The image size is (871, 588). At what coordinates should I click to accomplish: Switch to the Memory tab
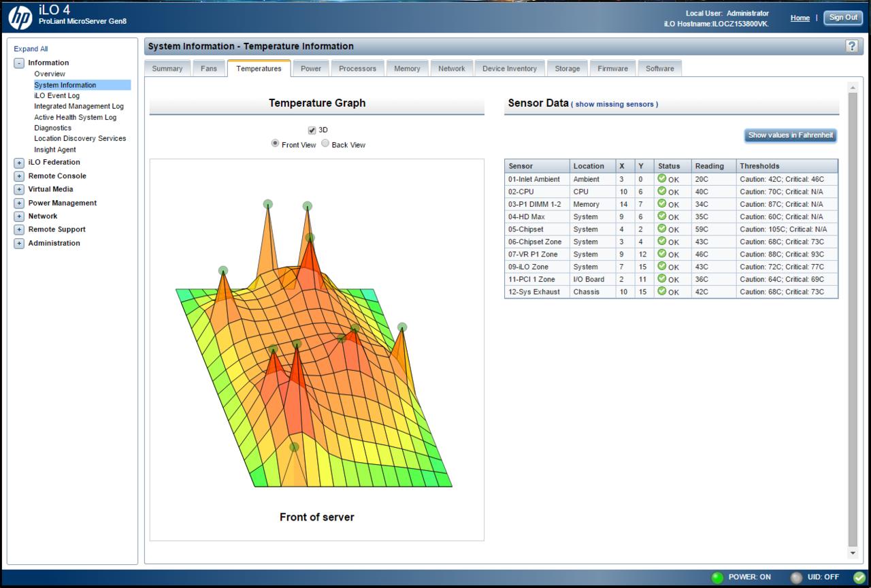click(x=407, y=69)
